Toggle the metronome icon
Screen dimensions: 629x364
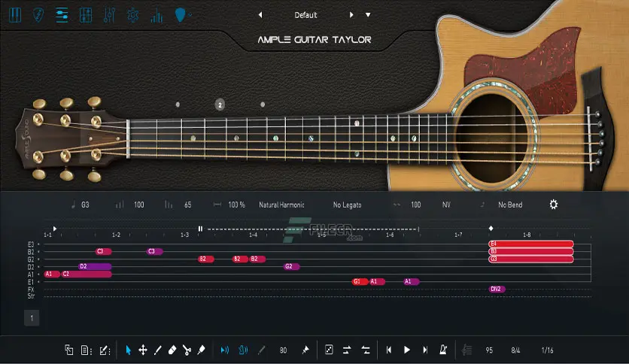coord(443,350)
